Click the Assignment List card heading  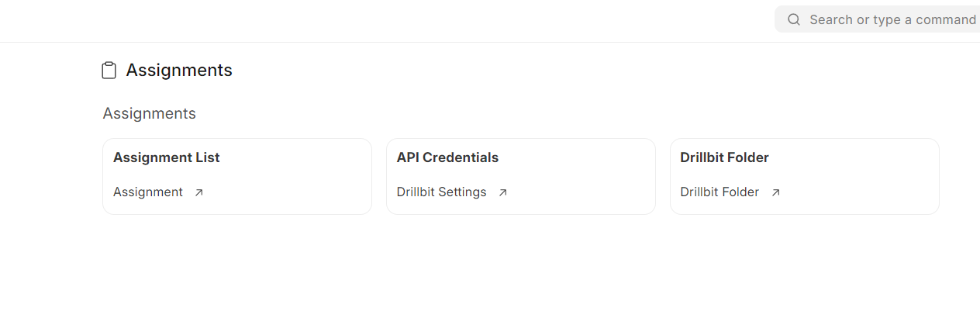click(167, 157)
